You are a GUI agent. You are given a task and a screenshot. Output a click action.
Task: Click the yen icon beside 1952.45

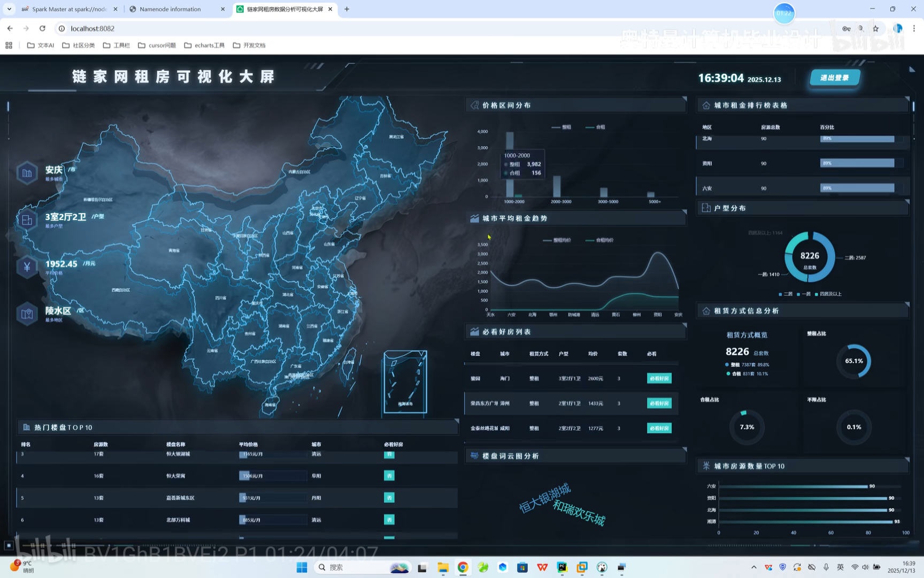27,267
